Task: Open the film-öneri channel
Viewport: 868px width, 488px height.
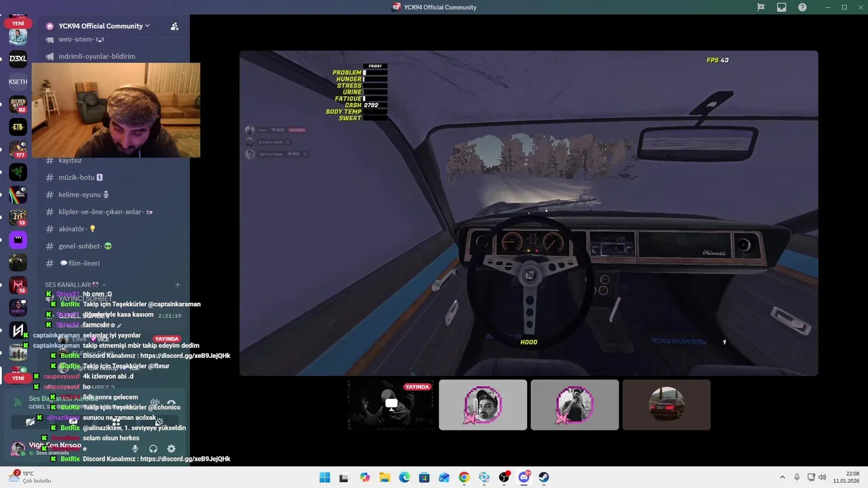Action: 108,264
